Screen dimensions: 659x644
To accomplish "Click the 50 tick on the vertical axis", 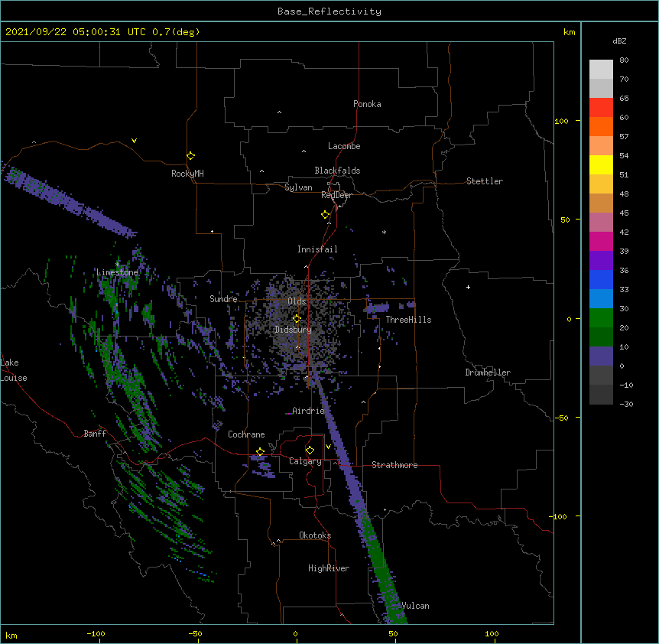I will (565, 220).
